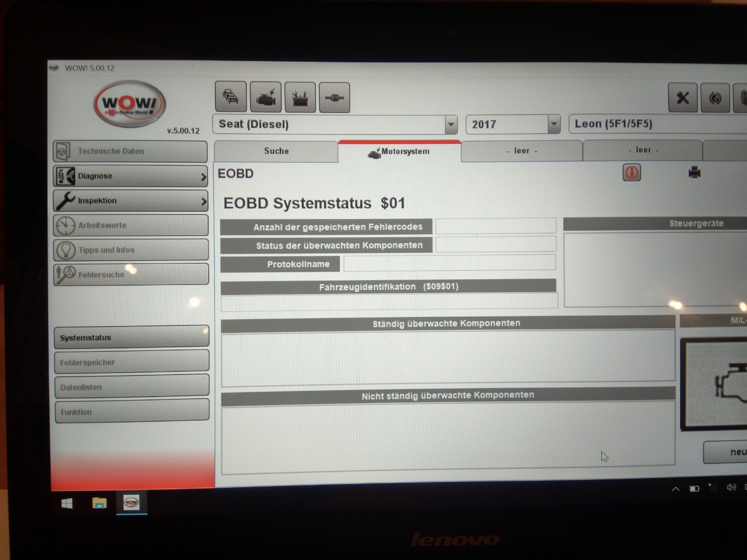Expand the Diagnose menu arrow
Image resolution: width=747 pixels, height=560 pixels.
[x=203, y=177]
